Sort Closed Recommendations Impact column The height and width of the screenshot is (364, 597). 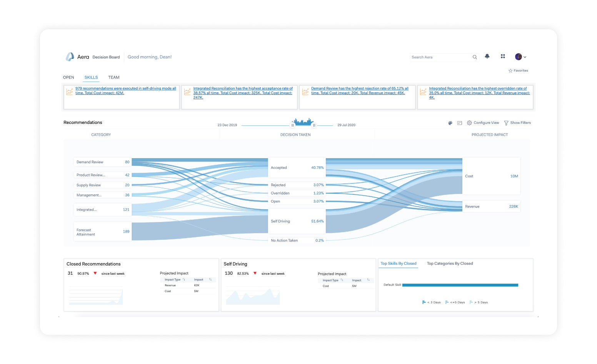[x=210, y=280]
